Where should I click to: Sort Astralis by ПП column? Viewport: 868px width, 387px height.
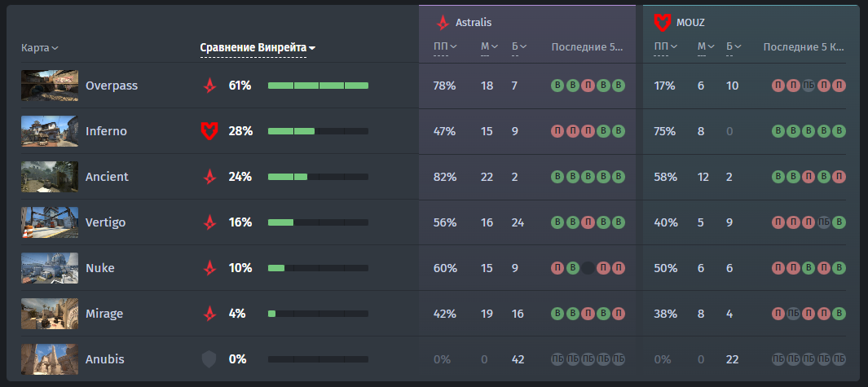[x=445, y=46]
